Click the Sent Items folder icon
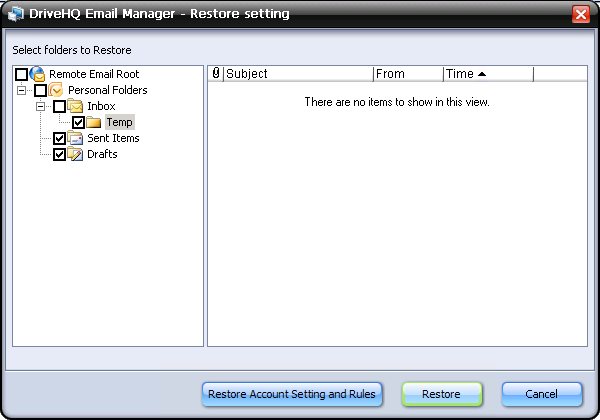Viewport: 600px width, 420px height. pos(76,138)
